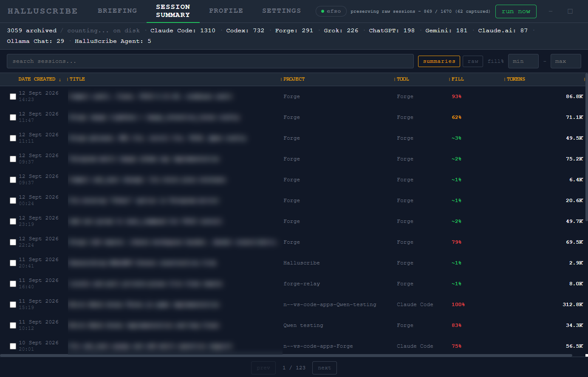Click the Forge: 291 stat

294,31
